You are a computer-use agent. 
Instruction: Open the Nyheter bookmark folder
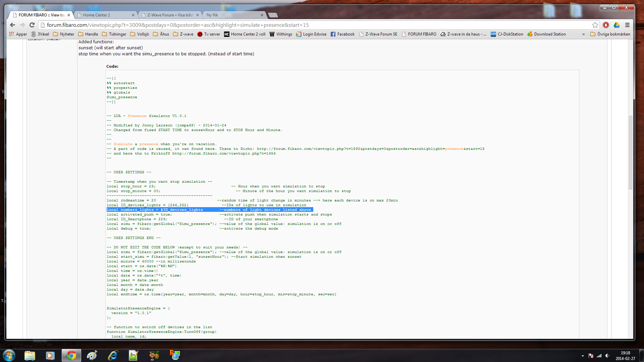pos(64,34)
